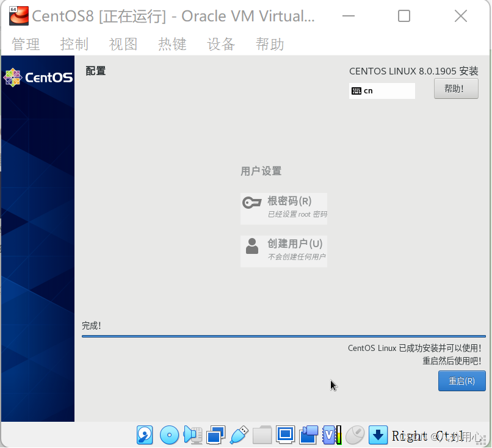
Task: Click the 帮助! help button
Action: click(456, 89)
